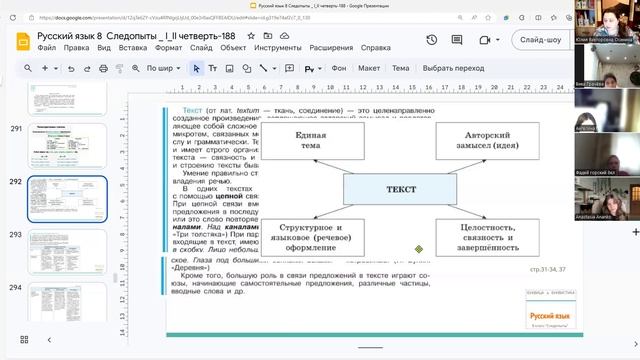Image resolution: width=640 pixels, height=360 pixels.
Task: Star the presentation as favorite
Action: 251,36
